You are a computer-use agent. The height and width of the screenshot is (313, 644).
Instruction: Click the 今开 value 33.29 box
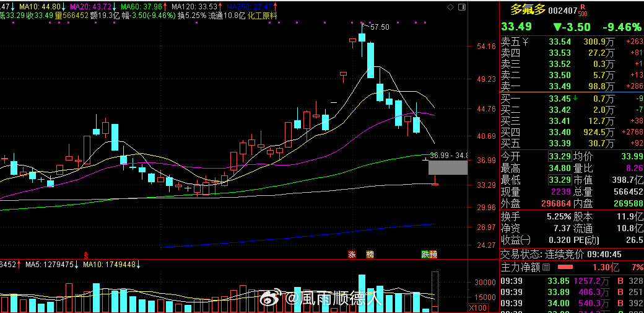click(560, 157)
